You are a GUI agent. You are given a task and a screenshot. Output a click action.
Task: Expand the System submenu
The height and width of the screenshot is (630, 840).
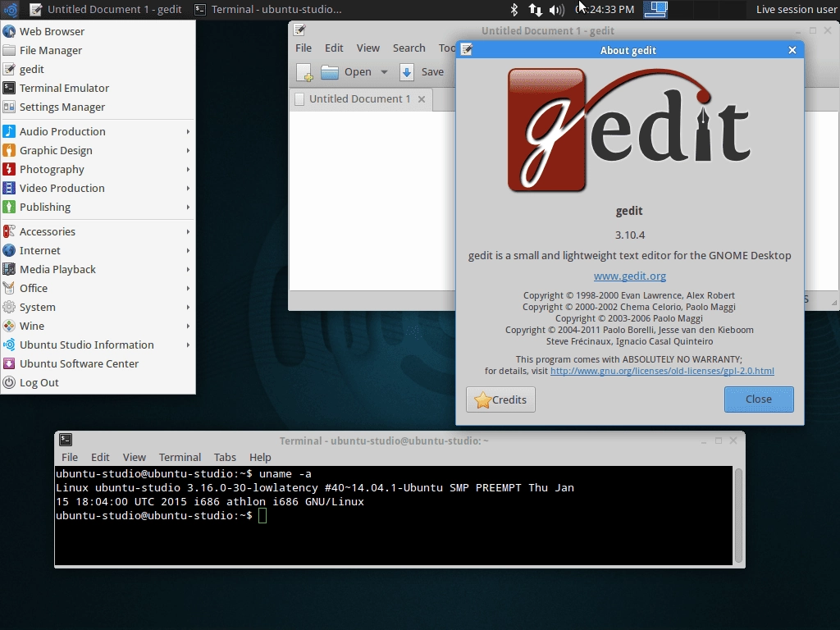click(98, 307)
